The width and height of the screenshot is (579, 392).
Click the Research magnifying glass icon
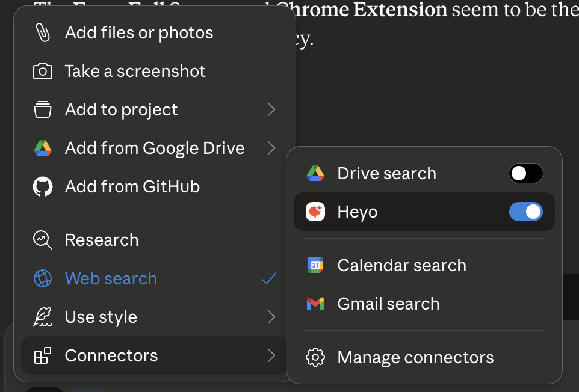[42, 240]
